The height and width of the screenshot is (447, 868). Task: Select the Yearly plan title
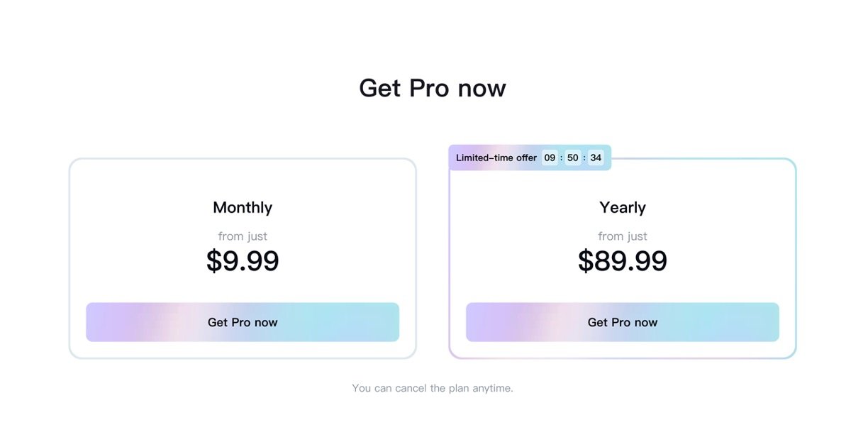[622, 207]
